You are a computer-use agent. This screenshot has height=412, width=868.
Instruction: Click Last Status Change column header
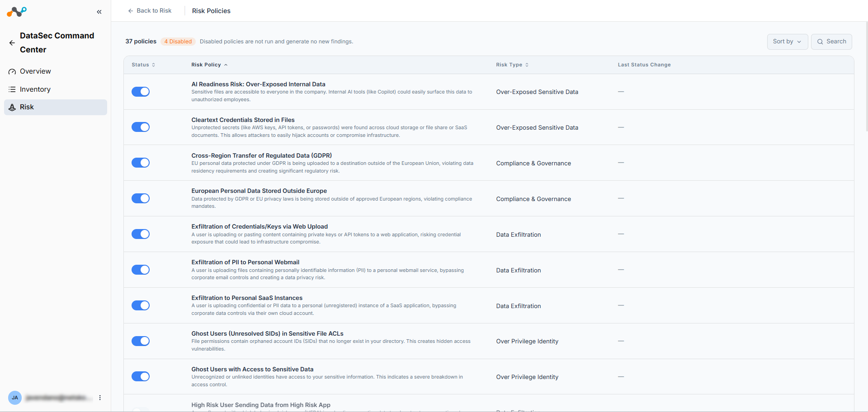coord(644,65)
